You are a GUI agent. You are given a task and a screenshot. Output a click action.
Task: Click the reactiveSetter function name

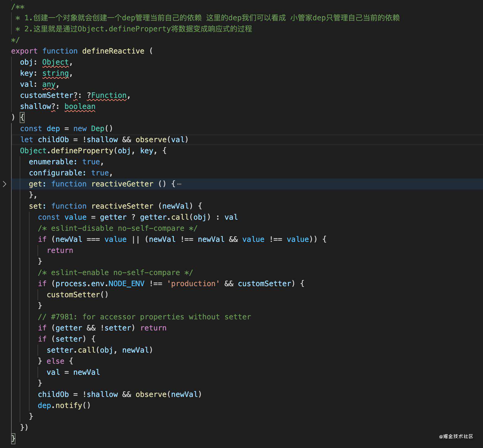pyautogui.click(x=122, y=206)
